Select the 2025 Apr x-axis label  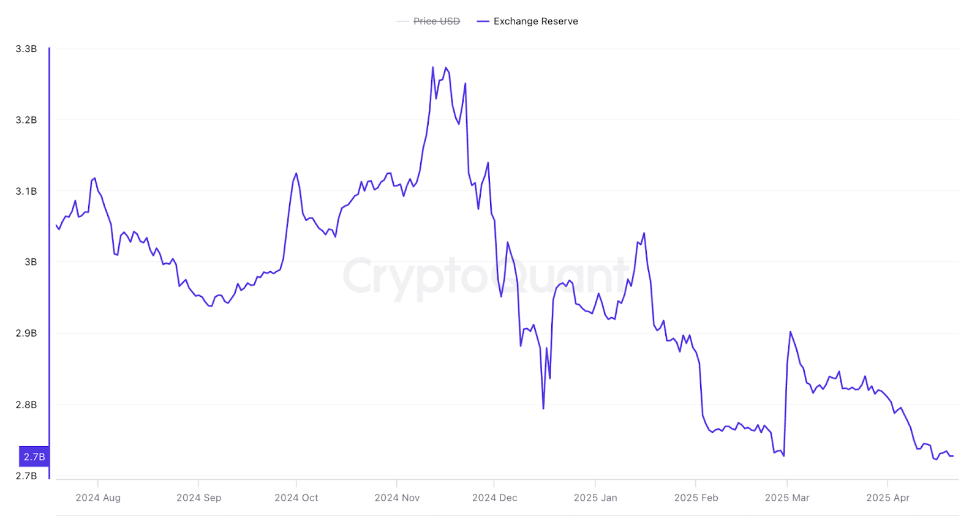coord(888,498)
